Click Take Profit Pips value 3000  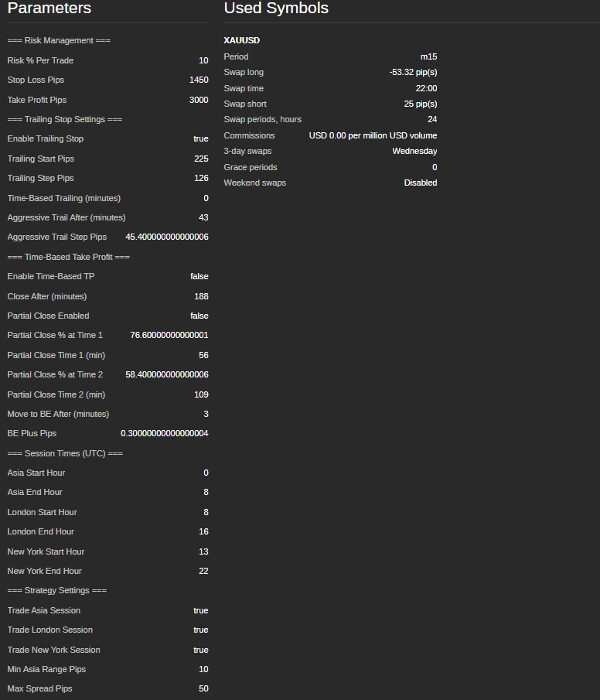pyautogui.click(x=199, y=100)
